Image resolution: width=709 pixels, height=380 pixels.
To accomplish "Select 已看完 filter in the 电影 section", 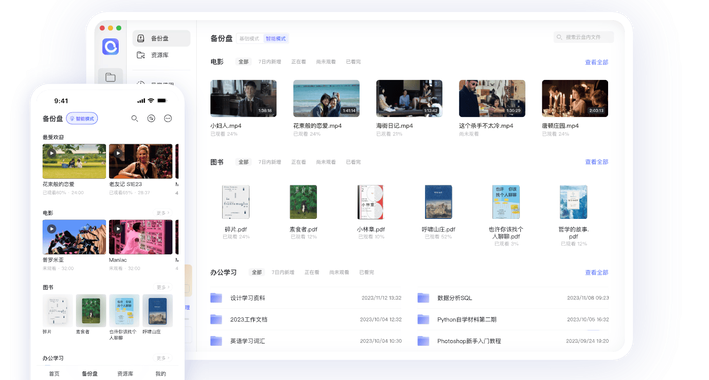I will (x=353, y=62).
